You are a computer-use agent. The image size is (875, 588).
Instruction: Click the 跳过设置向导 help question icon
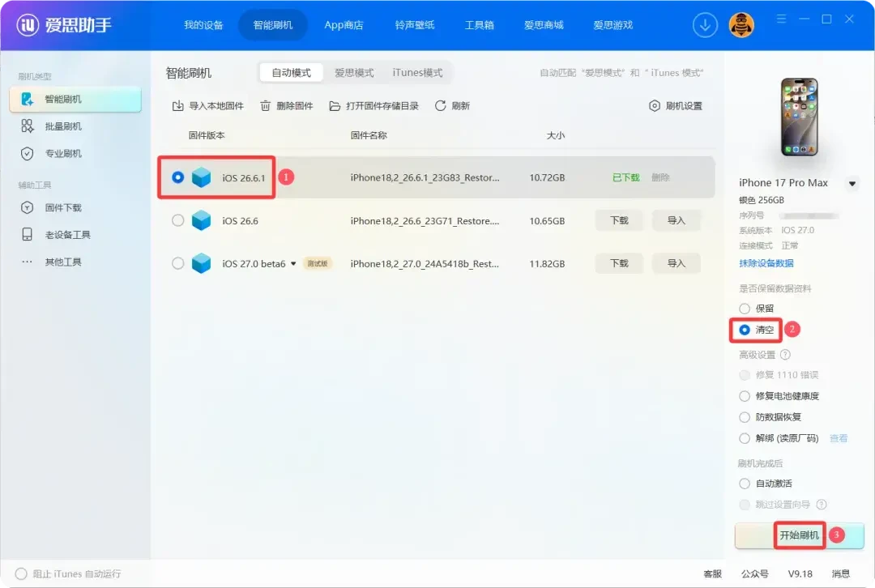[x=822, y=505]
